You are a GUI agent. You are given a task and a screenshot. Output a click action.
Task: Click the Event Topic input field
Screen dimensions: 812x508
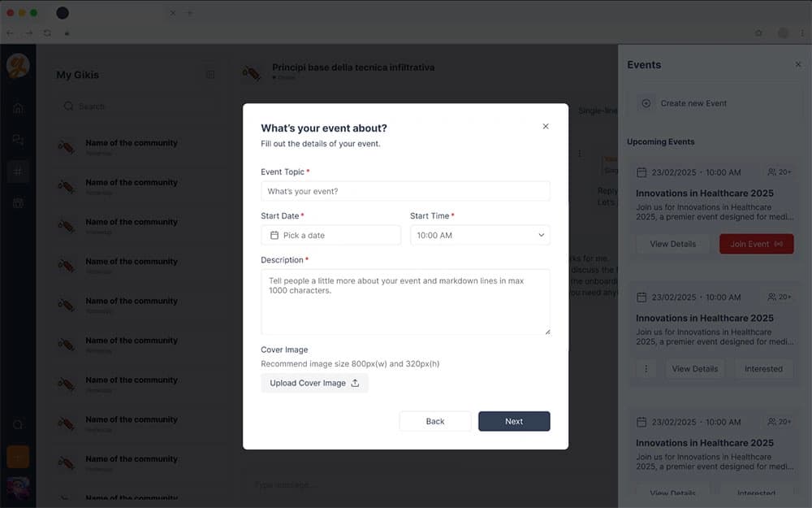[405, 190]
